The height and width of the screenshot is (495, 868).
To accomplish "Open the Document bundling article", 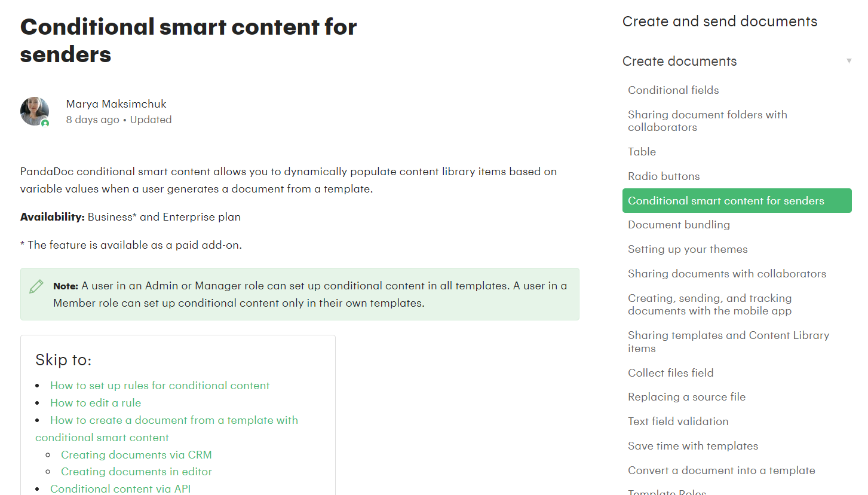I will pos(679,225).
